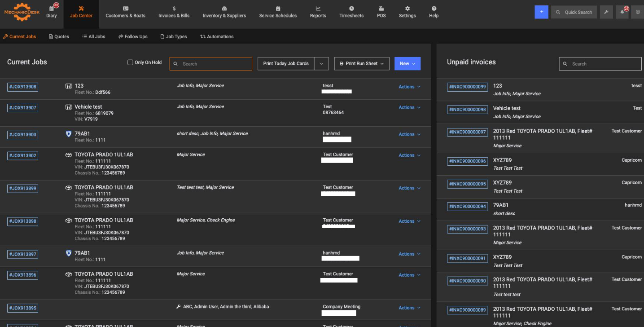Open Timesheets clock icon
The height and width of the screenshot is (327, 644).
(x=351, y=9)
